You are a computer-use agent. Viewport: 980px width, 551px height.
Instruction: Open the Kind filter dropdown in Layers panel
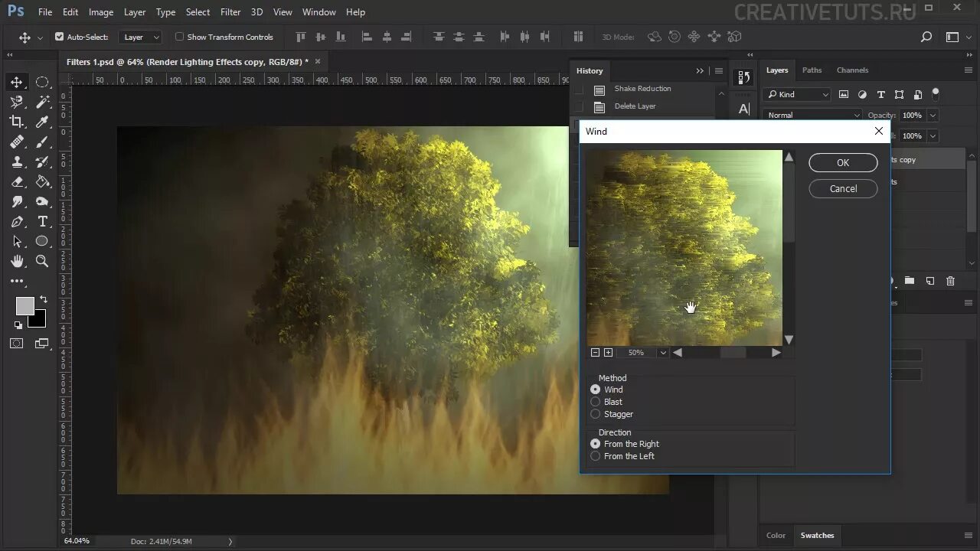tap(797, 94)
